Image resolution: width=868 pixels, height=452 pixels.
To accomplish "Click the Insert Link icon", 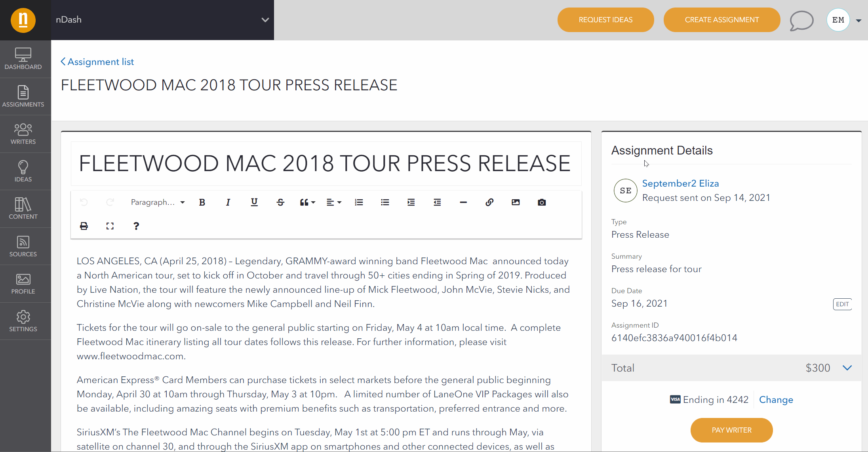I will pos(489,202).
